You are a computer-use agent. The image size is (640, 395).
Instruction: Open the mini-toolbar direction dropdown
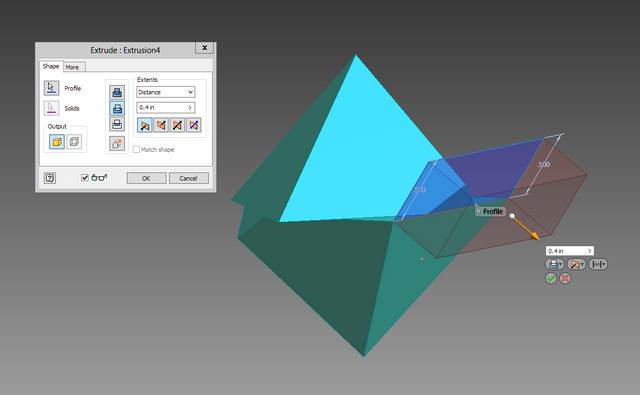point(576,264)
